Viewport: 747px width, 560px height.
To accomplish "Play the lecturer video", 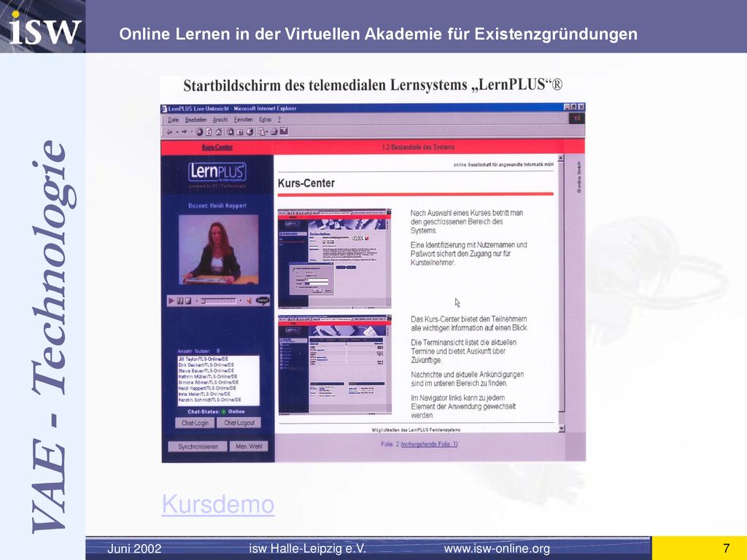I will point(171,301).
